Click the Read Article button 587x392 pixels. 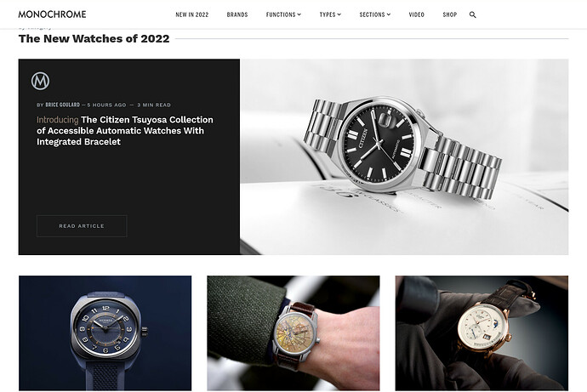coord(82,226)
